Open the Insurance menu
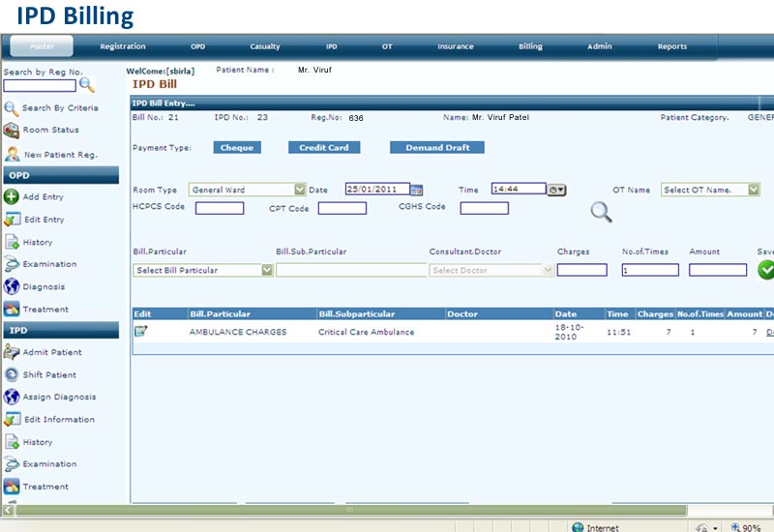 [x=456, y=46]
